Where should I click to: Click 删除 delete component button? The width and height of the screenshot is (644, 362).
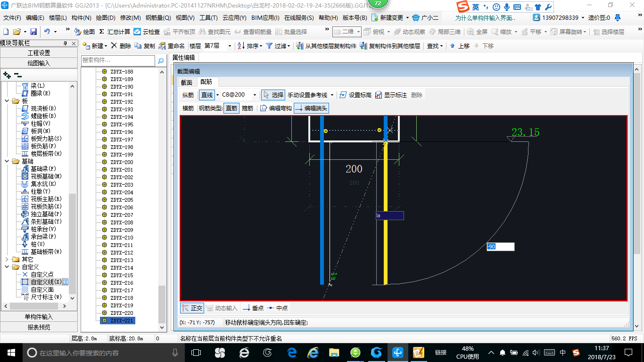coord(121,46)
